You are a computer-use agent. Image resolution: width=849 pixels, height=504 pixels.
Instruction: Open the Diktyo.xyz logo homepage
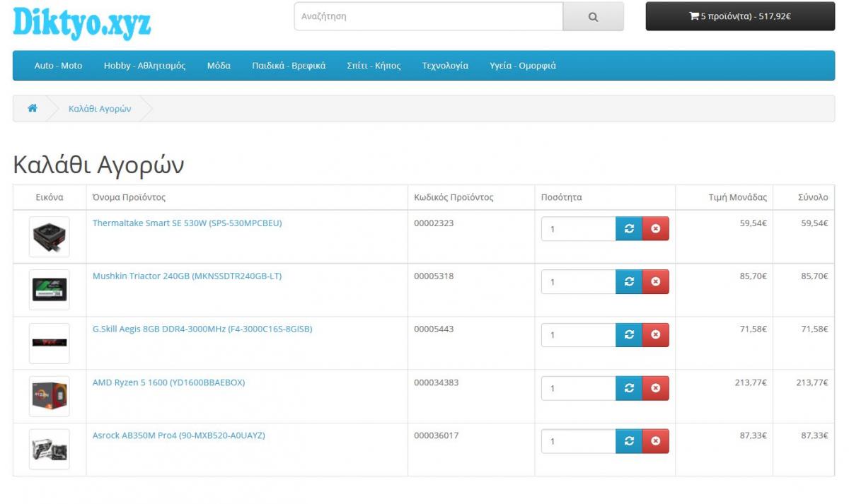point(82,22)
